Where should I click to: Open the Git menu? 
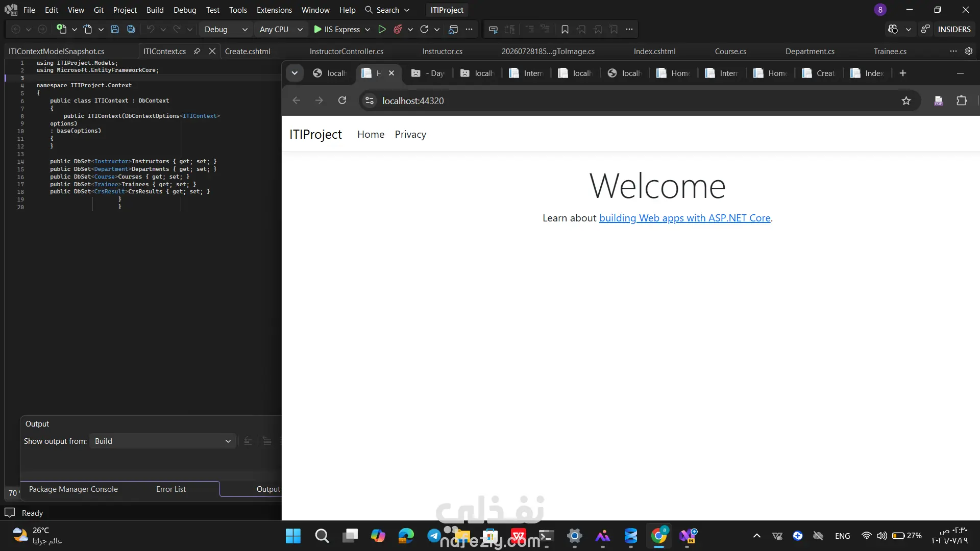click(x=99, y=10)
